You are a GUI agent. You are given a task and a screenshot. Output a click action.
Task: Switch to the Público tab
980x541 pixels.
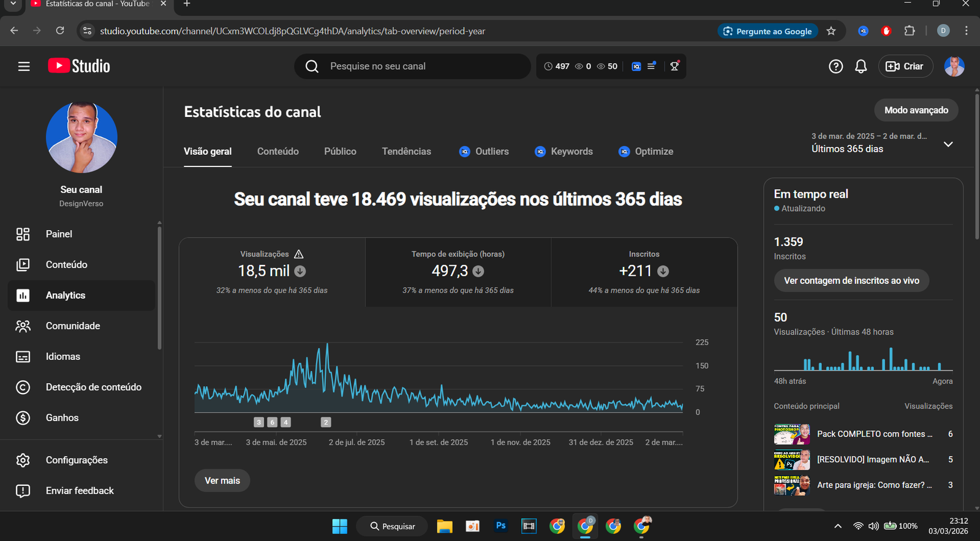click(340, 151)
